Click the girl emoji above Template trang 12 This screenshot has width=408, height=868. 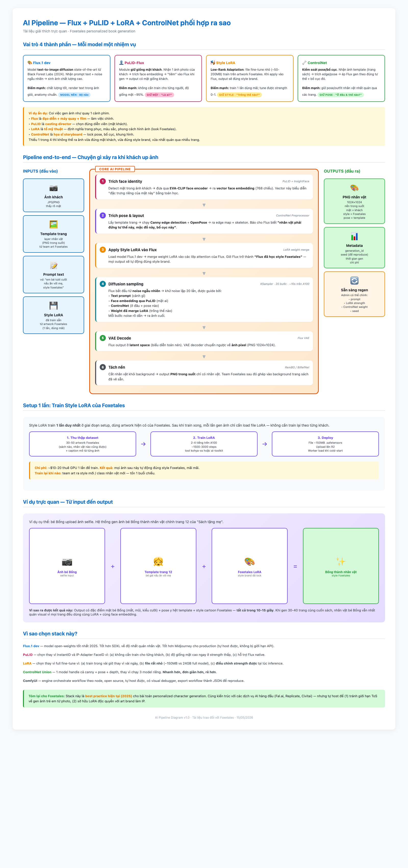click(x=158, y=562)
